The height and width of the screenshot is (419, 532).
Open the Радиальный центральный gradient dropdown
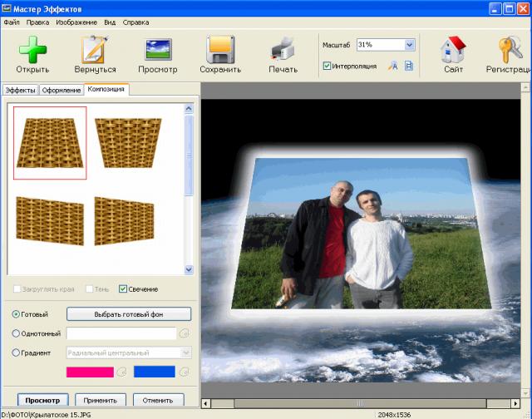[x=186, y=352]
